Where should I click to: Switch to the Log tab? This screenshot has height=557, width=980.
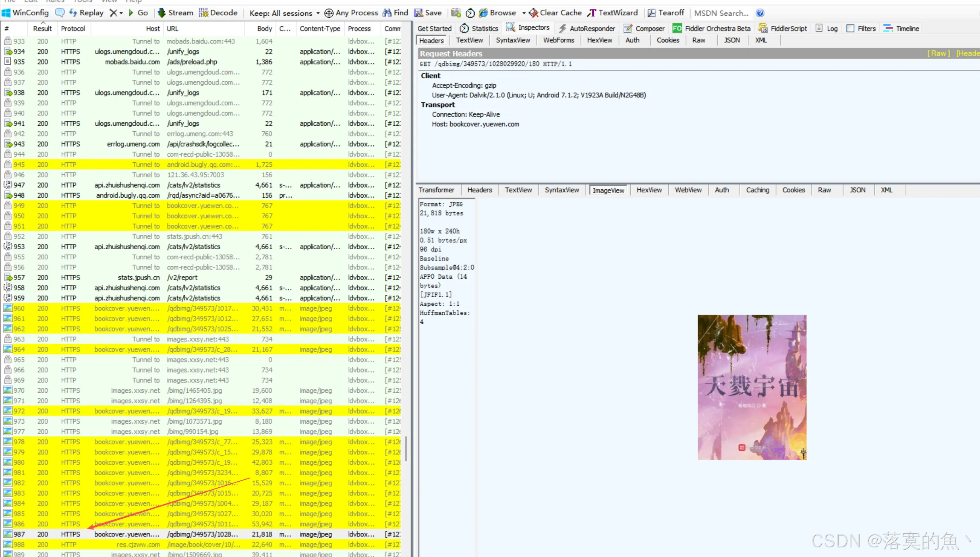(x=827, y=29)
